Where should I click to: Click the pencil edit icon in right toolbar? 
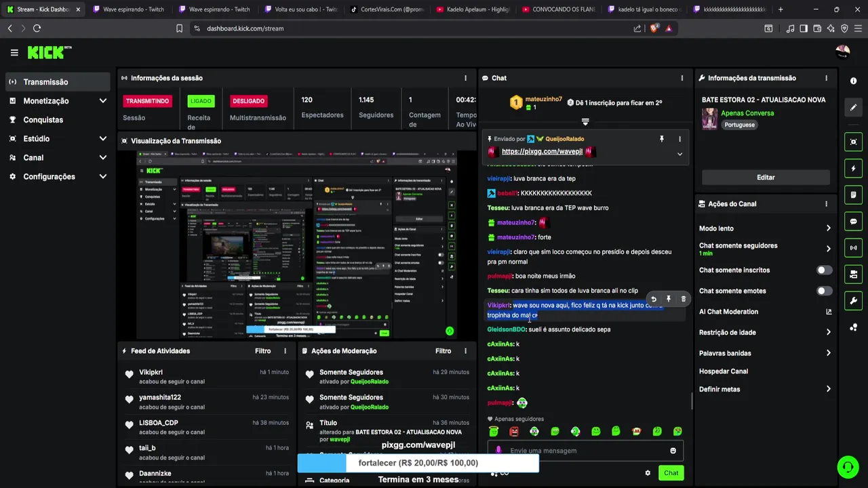click(853, 107)
